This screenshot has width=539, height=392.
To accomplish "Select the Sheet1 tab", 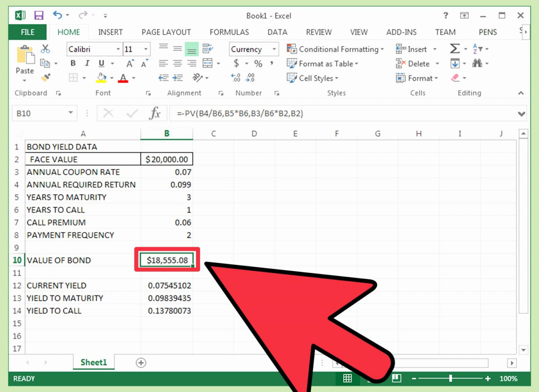I will [94, 362].
